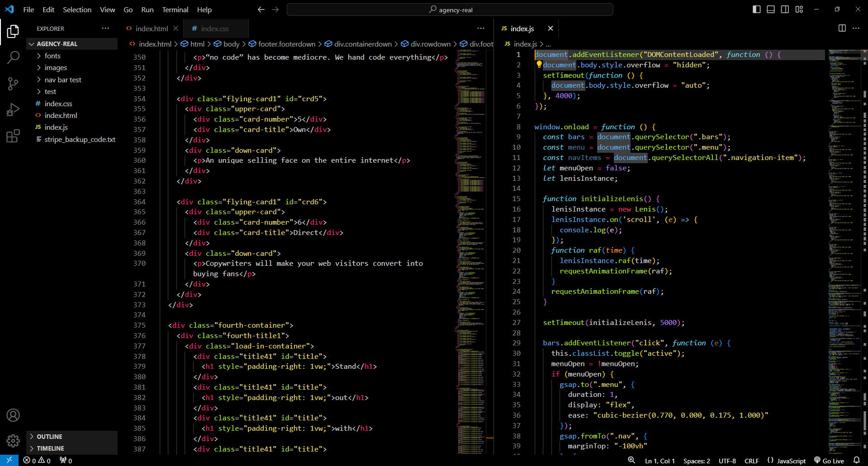
Task: Open the Selection menu
Action: [x=77, y=9]
